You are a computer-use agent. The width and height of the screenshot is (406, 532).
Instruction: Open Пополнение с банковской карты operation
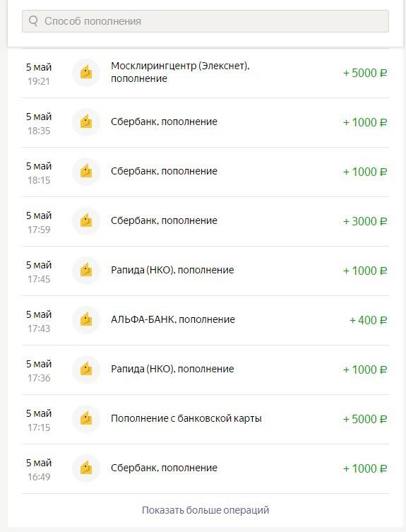click(205, 419)
